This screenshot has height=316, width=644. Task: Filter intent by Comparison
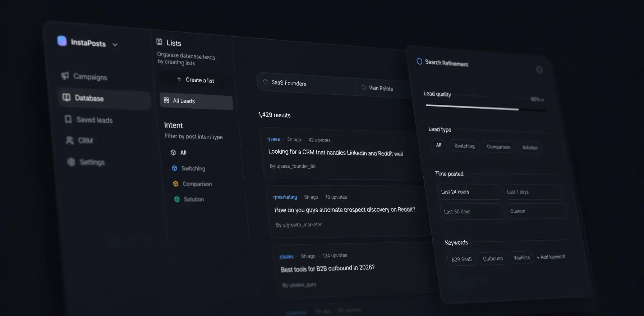(197, 184)
